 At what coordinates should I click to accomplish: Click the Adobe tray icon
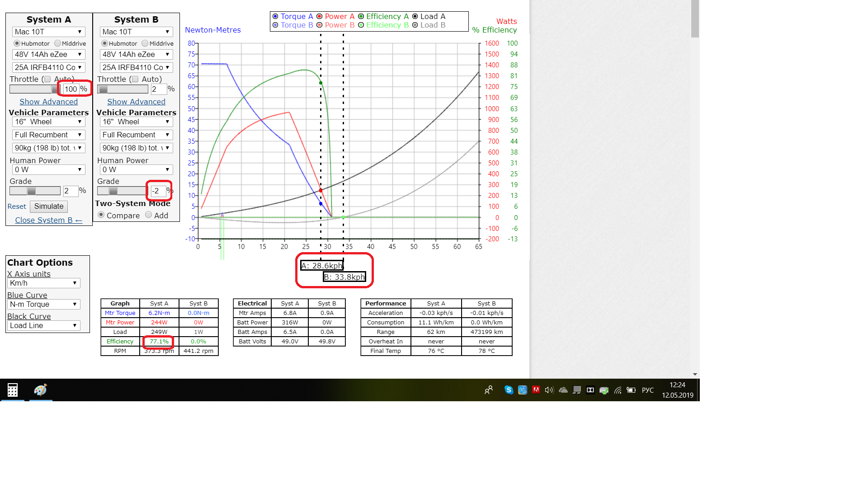(x=536, y=389)
